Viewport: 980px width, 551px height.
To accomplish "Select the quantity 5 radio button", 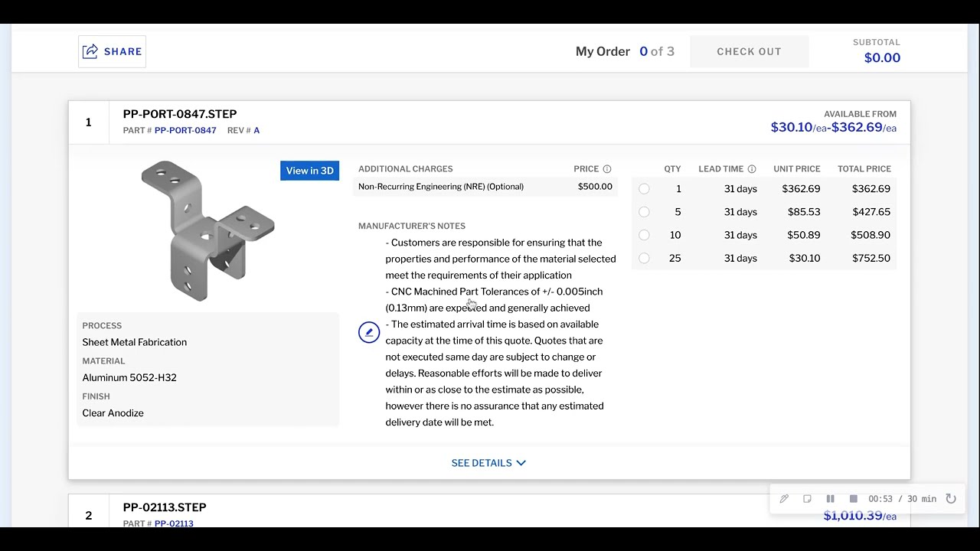I will point(644,212).
